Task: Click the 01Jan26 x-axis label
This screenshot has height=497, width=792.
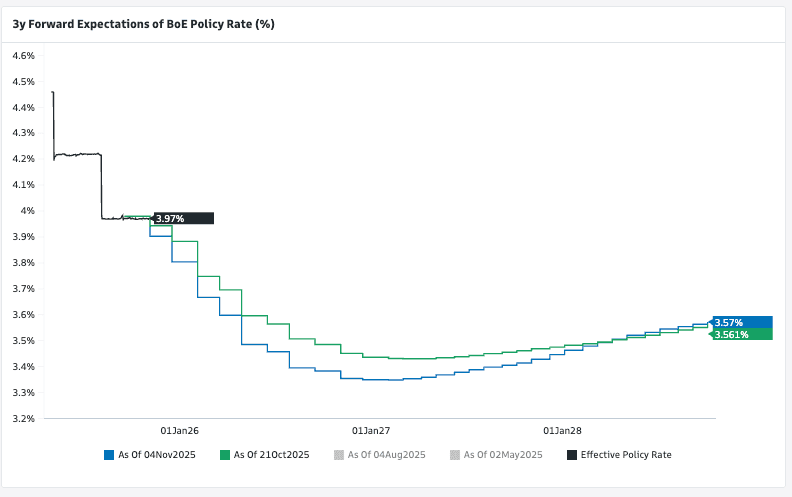Action: pyautogui.click(x=180, y=431)
